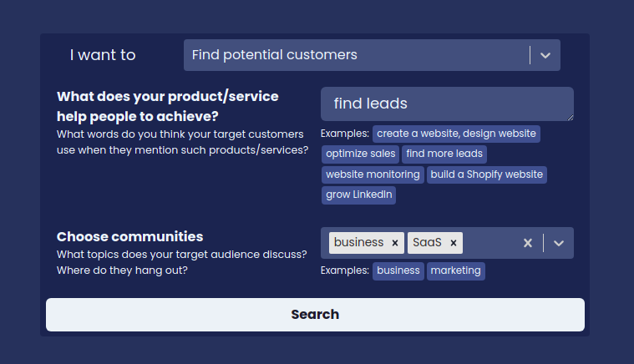
Task: Select the 'create a website, design website' example
Action: pyautogui.click(x=456, y=134)
